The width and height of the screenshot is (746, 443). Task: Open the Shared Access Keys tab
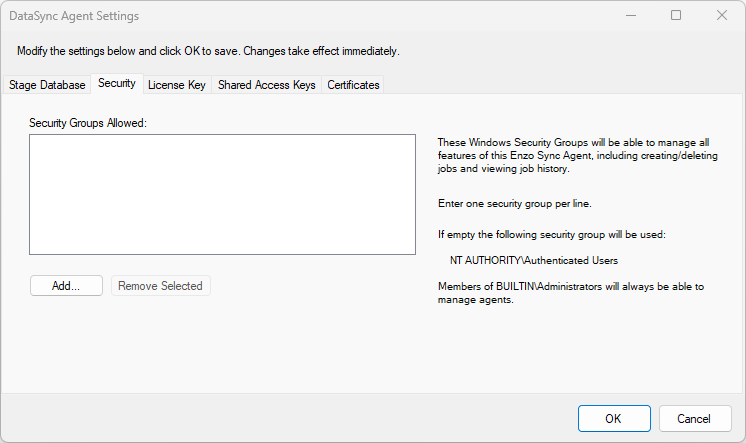[266, 85]
